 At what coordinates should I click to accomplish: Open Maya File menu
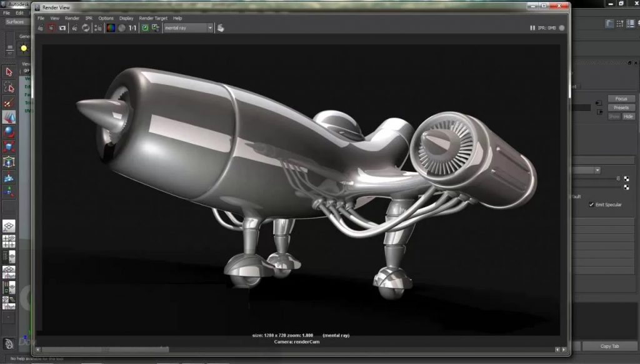[x=6, y=13]
